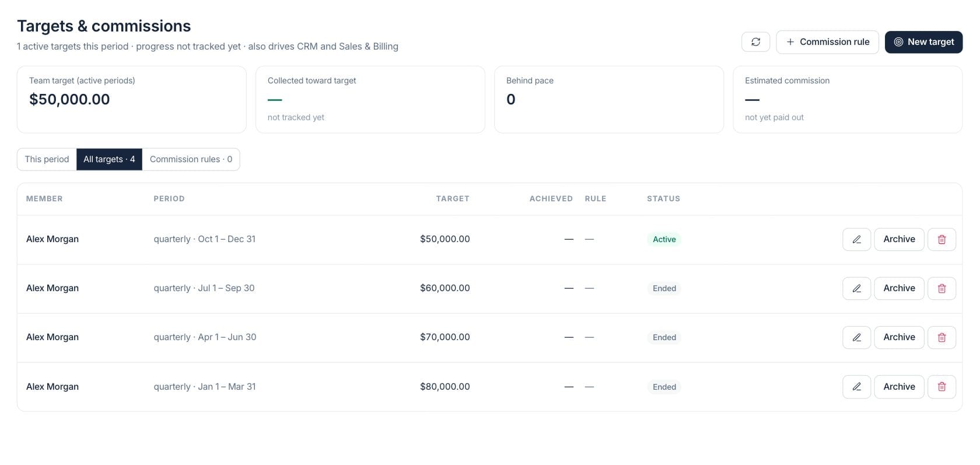This screenshot has width=980, height=465.
Task: Edit the Jul 1 – Sep 30 target
Action: (856, 288)
